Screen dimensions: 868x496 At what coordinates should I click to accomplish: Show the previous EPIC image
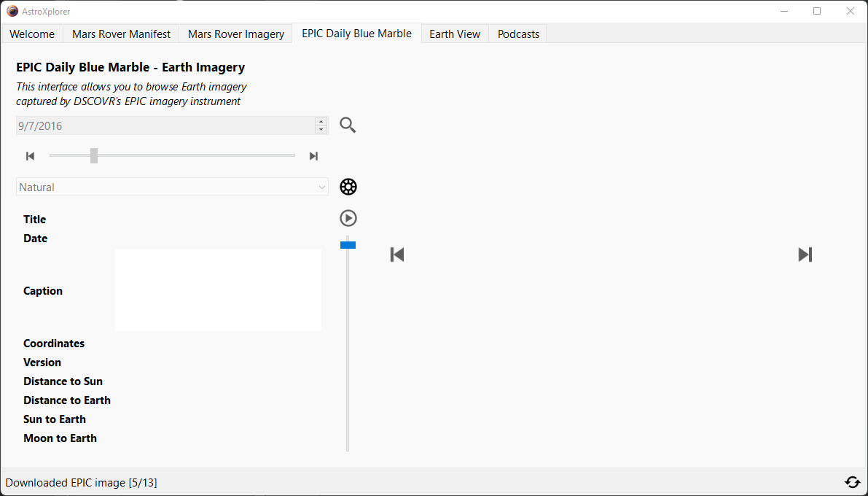click(x=397, y=255)
